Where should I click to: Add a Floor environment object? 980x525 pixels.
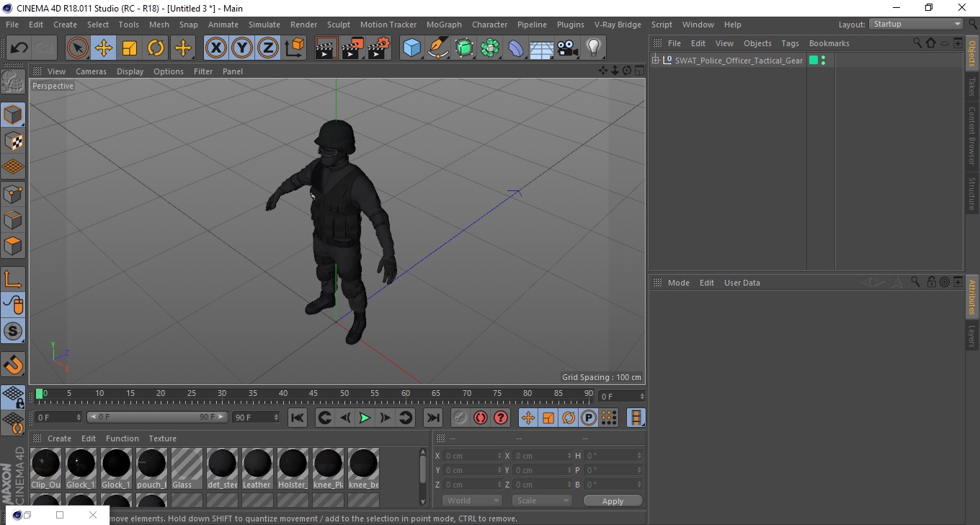click(x=542, y=48)
